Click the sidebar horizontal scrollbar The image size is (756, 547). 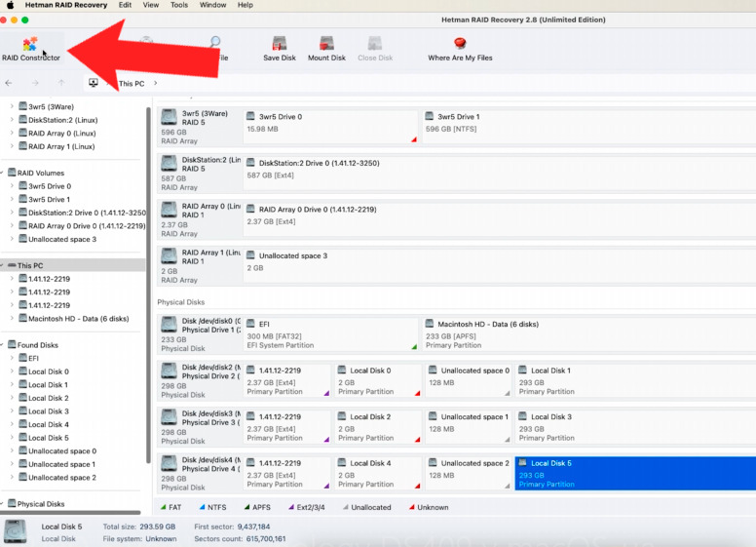tap(70, 513)
